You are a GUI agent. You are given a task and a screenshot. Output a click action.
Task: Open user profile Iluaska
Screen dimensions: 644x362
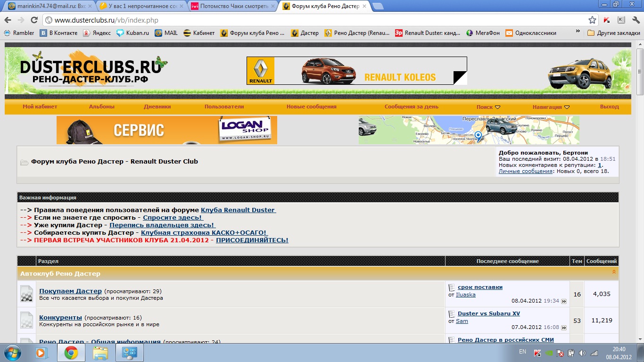pos(466,295)
